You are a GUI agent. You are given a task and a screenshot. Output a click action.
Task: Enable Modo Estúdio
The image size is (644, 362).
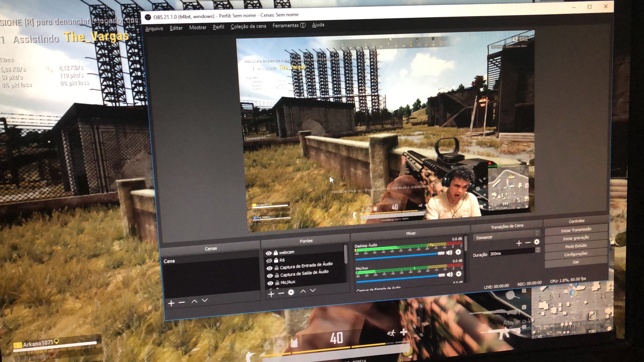576,246
